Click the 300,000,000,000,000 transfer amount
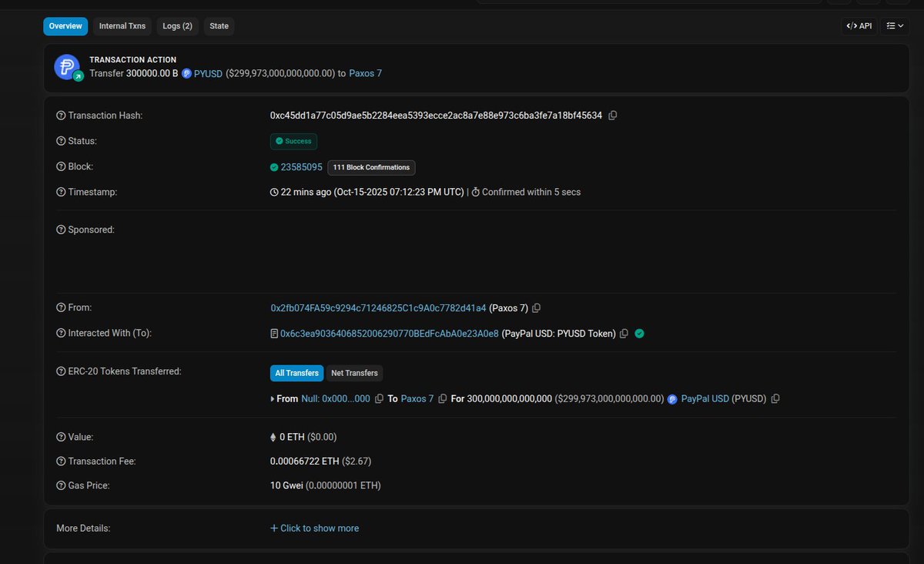This screenshot has height=564, width=924. tap(510, 399)
